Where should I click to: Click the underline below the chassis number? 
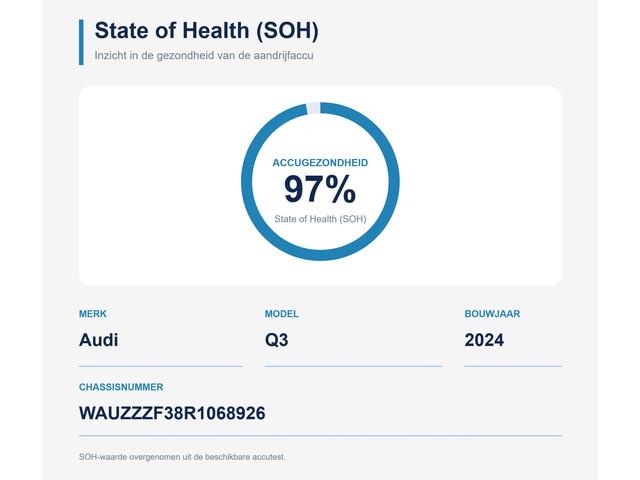pos(320,436)
